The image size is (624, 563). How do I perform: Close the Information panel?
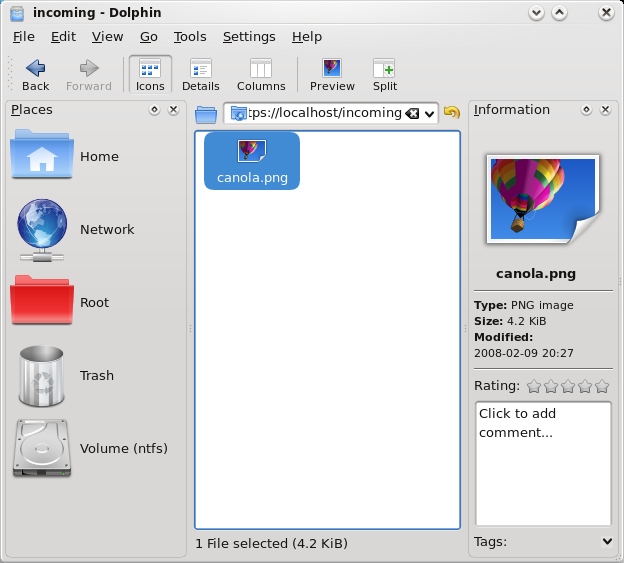605,109
